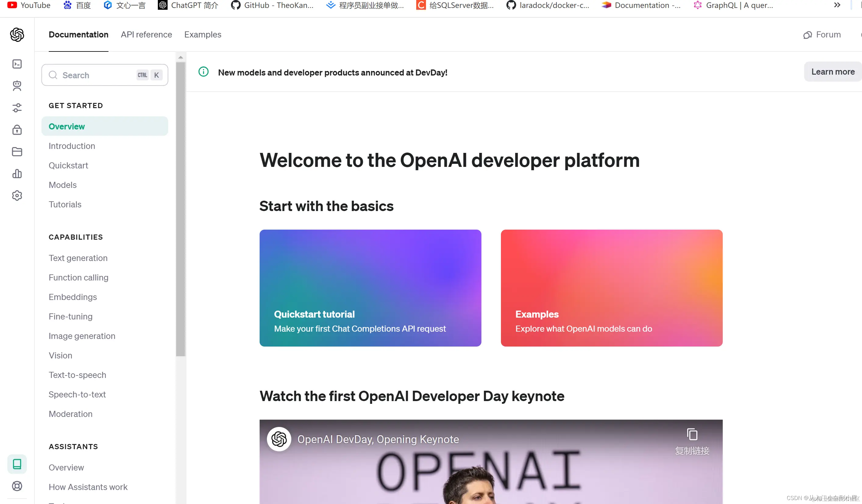Open the Settings gear icon
The image size is (862, 504).
[17, 196]
